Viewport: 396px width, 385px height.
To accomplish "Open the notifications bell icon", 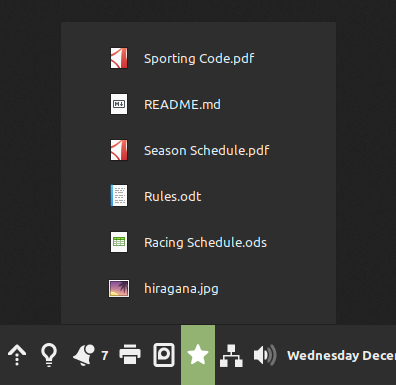I will 84,355.
